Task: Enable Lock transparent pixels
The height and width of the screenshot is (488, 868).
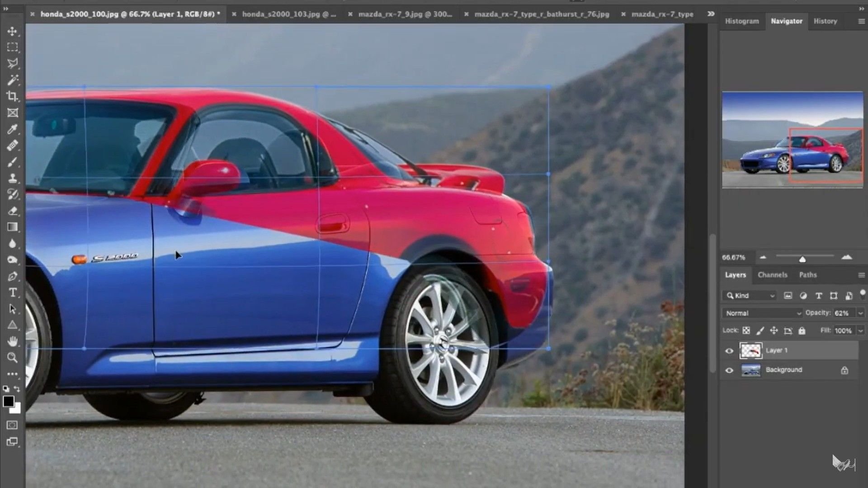Action: pos(746,331)
